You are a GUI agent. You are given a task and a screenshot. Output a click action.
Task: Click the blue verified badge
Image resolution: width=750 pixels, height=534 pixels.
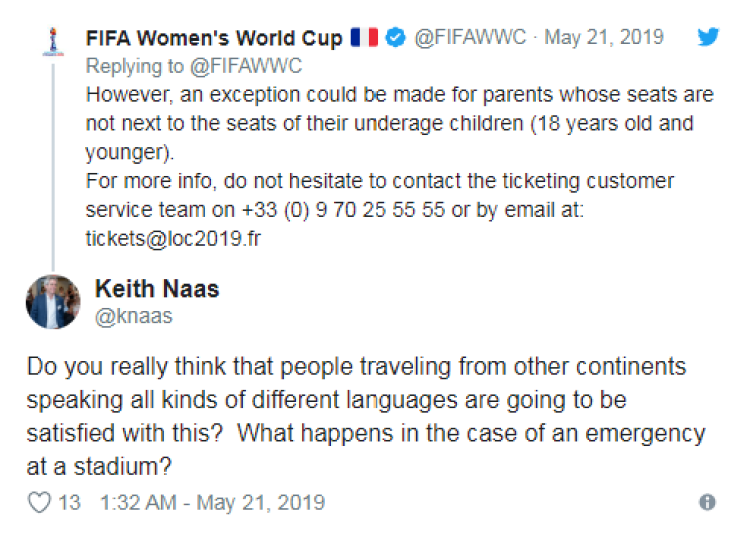pyautogui.click(x=395, y=38)
